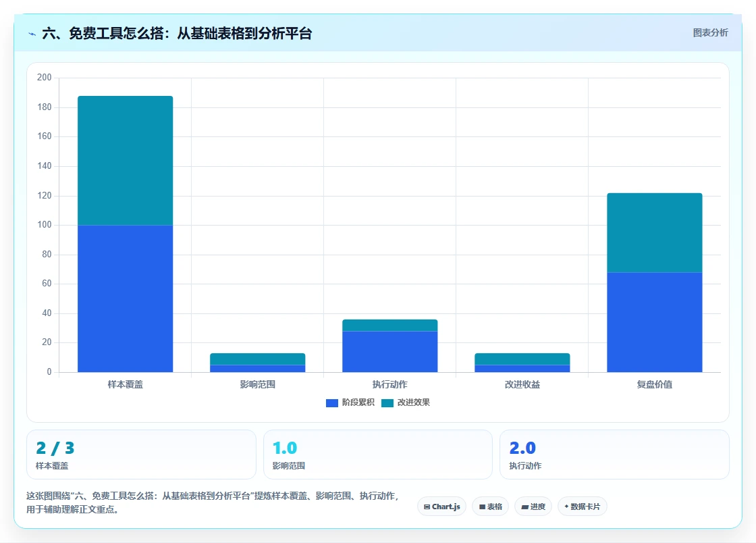Click the 进度 tag chip
The height and width of the screenshot is (543, 756).
(533, 507)
